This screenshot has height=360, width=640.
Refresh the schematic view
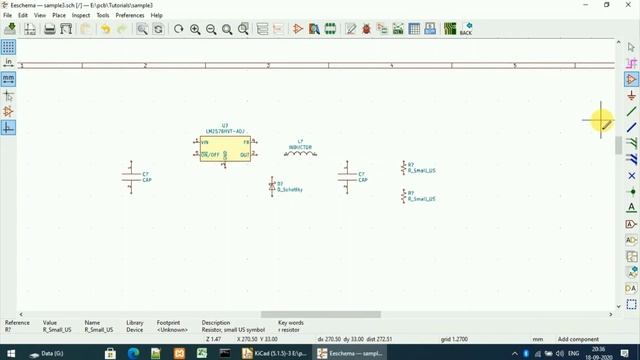click(178, 29)
